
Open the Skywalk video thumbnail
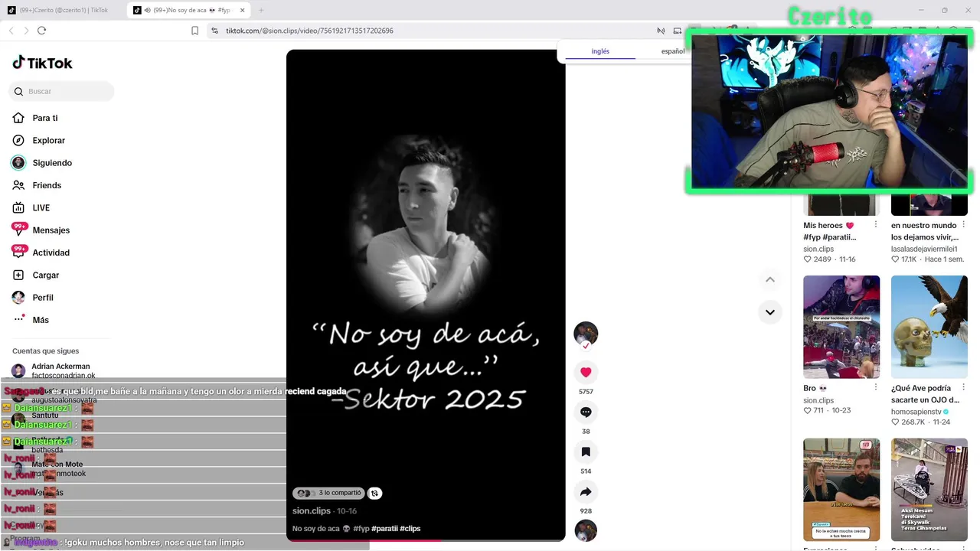pyautogui.click(x=929, y=490)
